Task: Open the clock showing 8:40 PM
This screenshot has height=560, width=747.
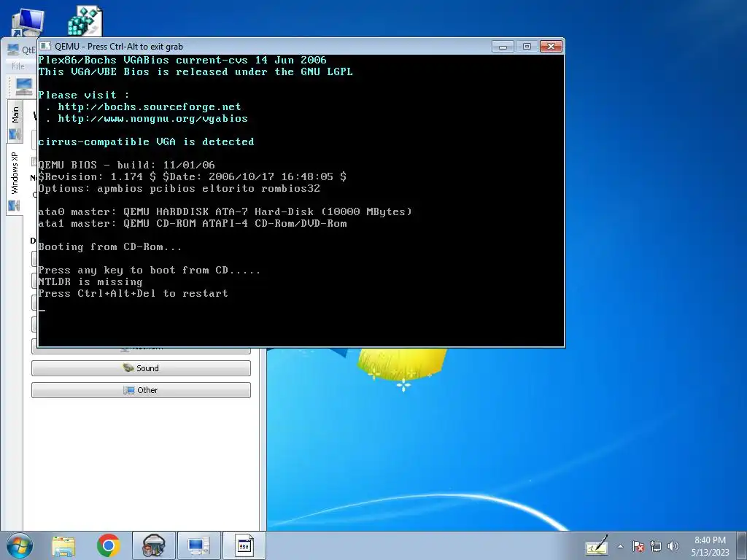Action: pyautogui.click(x=710, y=540)
